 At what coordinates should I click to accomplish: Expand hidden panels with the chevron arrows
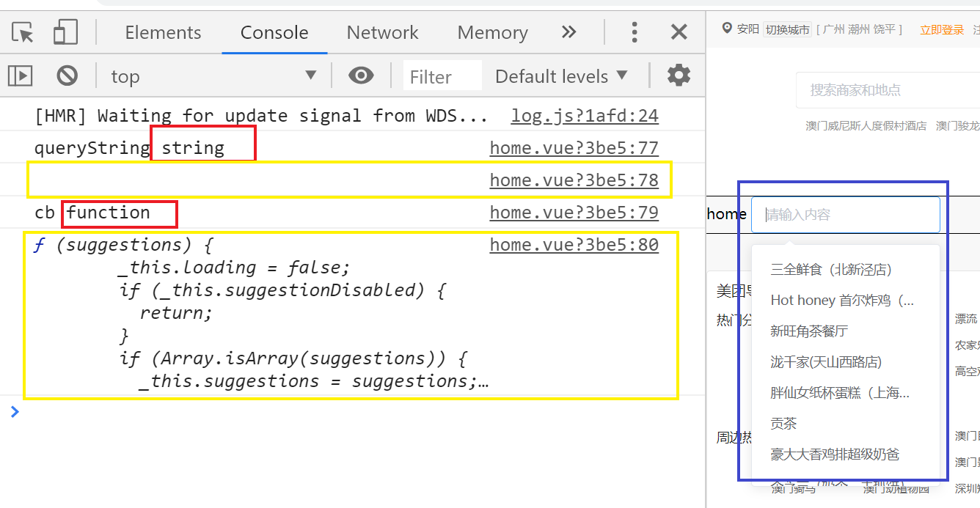568,32
